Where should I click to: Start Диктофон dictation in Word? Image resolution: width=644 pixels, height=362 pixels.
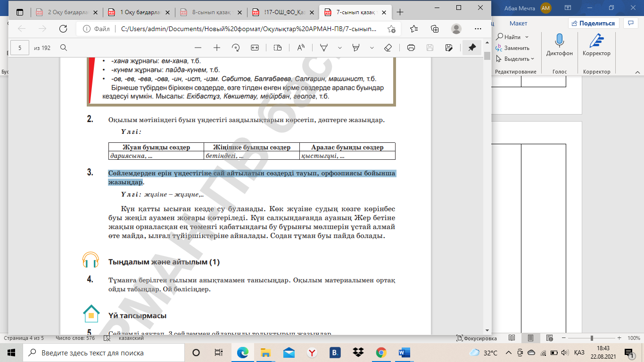[x=560, y=45]
